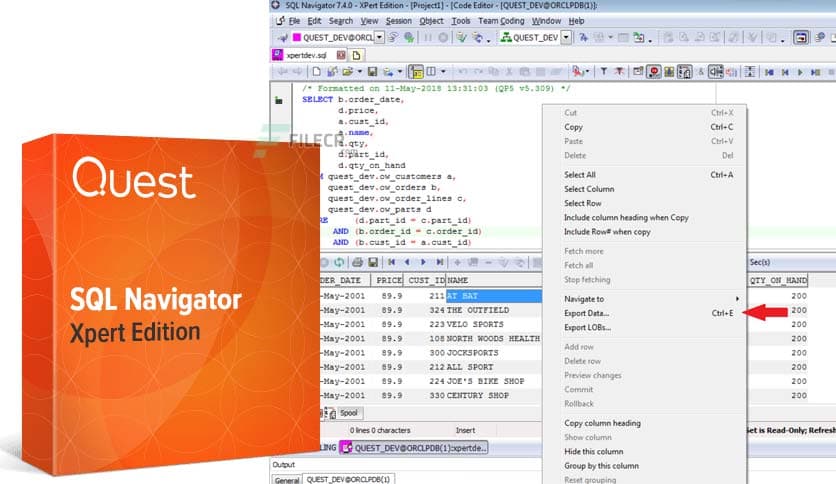The width and height of the screenshot is (836, 484).
Task: Click the play execute icon at toolbar right
Action: click(x=800, y=72)
